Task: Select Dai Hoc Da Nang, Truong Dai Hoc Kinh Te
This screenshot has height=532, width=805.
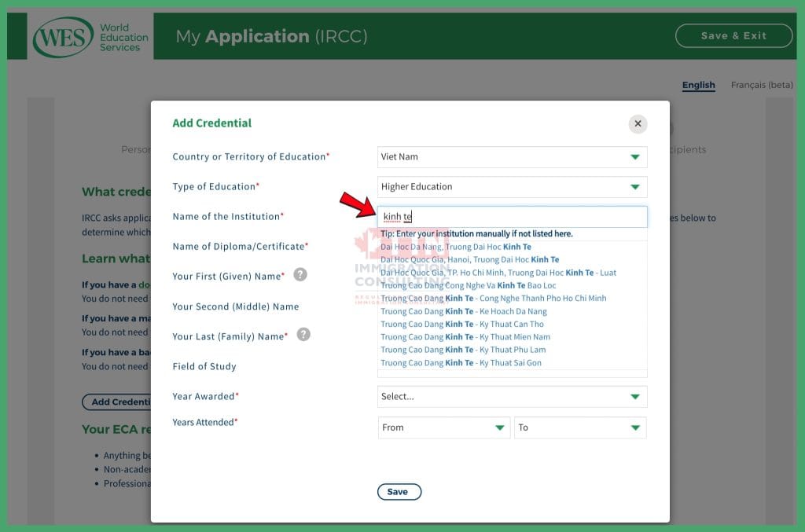Action: coord(456,247)
